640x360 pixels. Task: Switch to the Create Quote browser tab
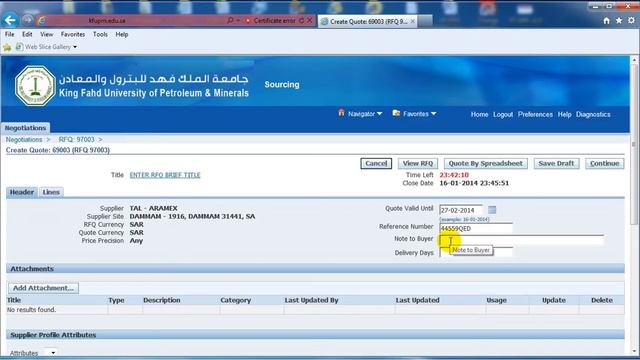click(367, 21)
